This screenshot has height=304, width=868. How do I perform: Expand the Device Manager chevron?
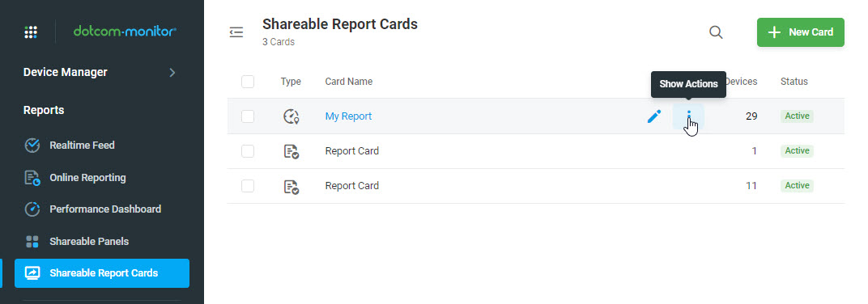click(172, 73)
